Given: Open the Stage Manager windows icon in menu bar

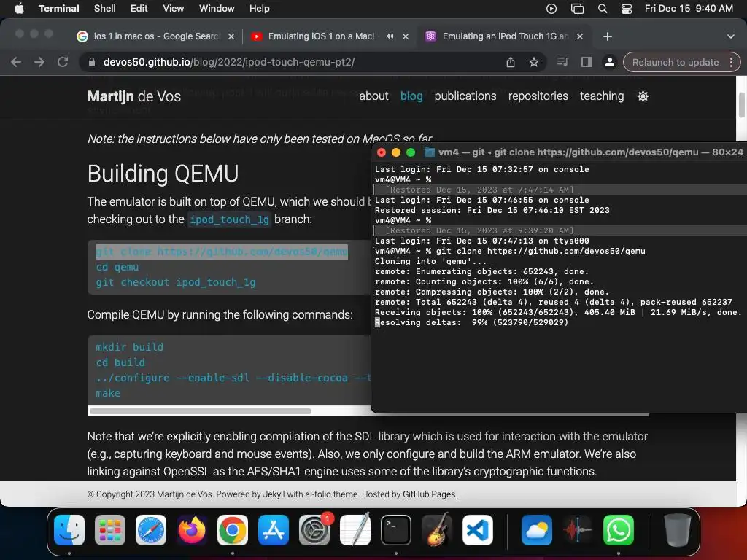Looking at the screenshot, I should (x=577, y=9).
